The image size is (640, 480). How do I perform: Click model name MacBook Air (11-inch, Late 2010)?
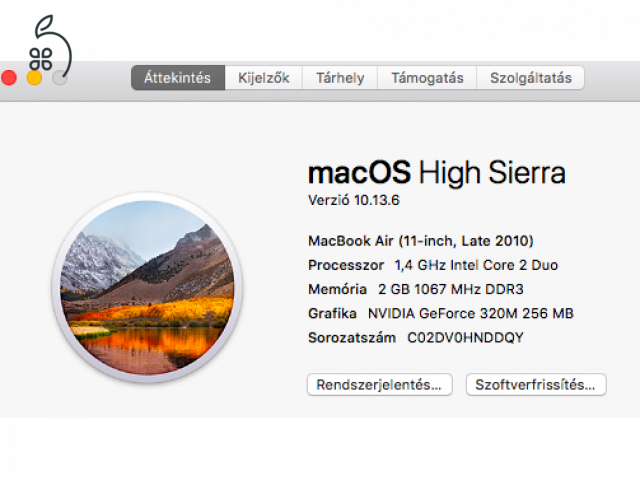(421, 241)
